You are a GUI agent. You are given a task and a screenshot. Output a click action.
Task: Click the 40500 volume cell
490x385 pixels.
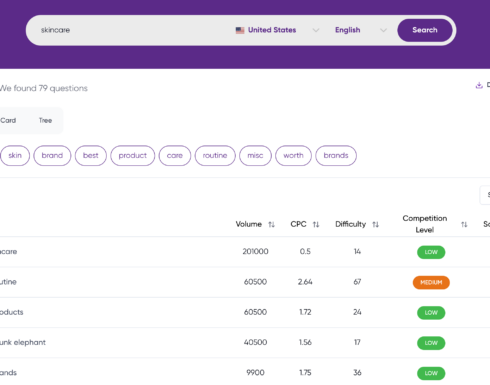255,342
